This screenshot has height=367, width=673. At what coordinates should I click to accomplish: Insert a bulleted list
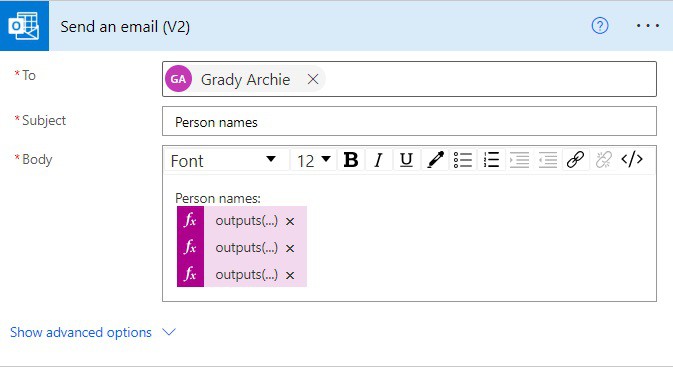[x=463, y=160]
